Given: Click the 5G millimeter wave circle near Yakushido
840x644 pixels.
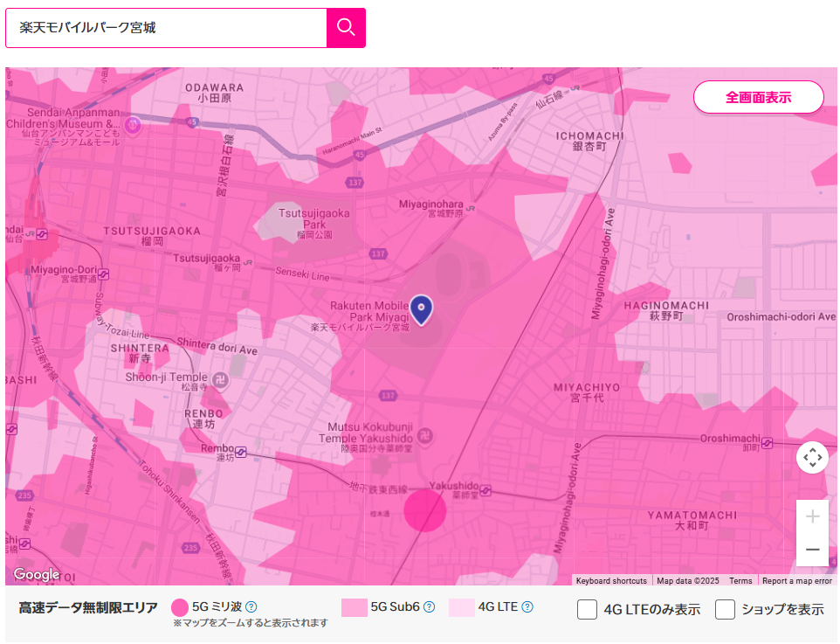Looking at the screenshot, I should pos(425,510).
